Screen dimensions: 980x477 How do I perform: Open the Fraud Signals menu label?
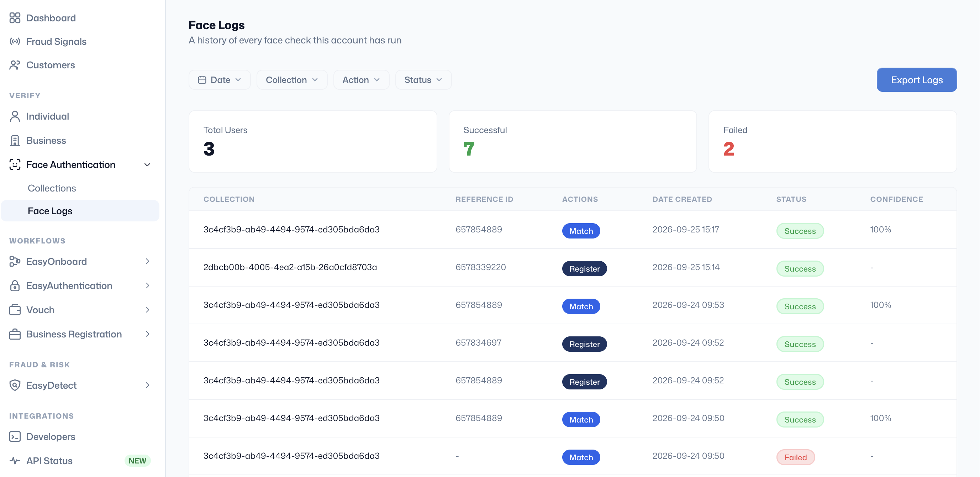(56, 42)
